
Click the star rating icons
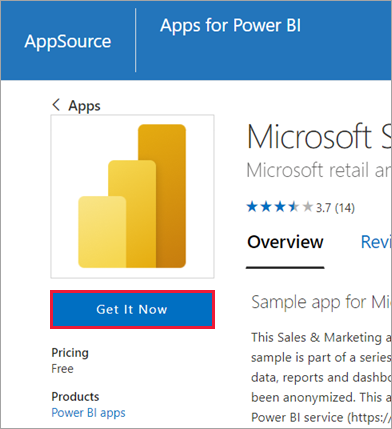[280, 207]
